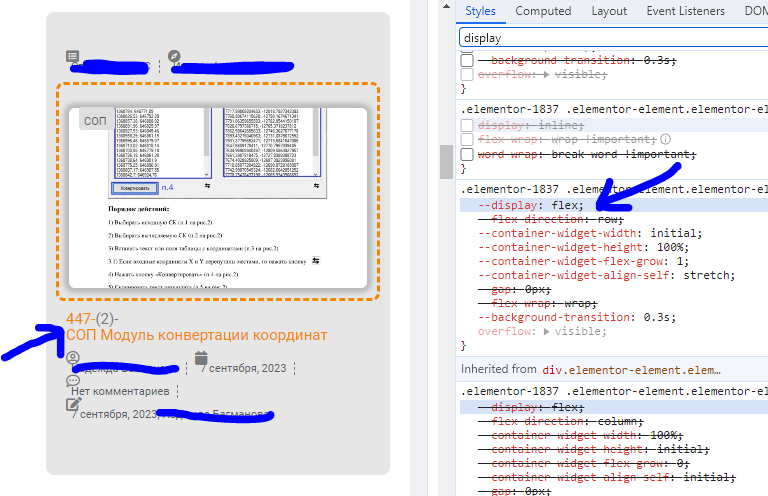Toggle the word-wrap: break-word checkbox
The image size is (768, 496).
point(467,154)
